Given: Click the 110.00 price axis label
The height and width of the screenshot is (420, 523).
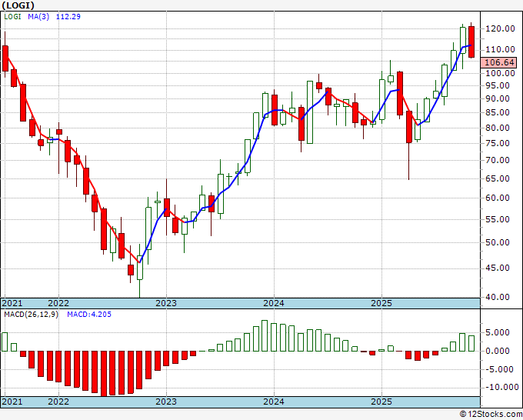Looking at the screenshot, I should tap(500, 50).
